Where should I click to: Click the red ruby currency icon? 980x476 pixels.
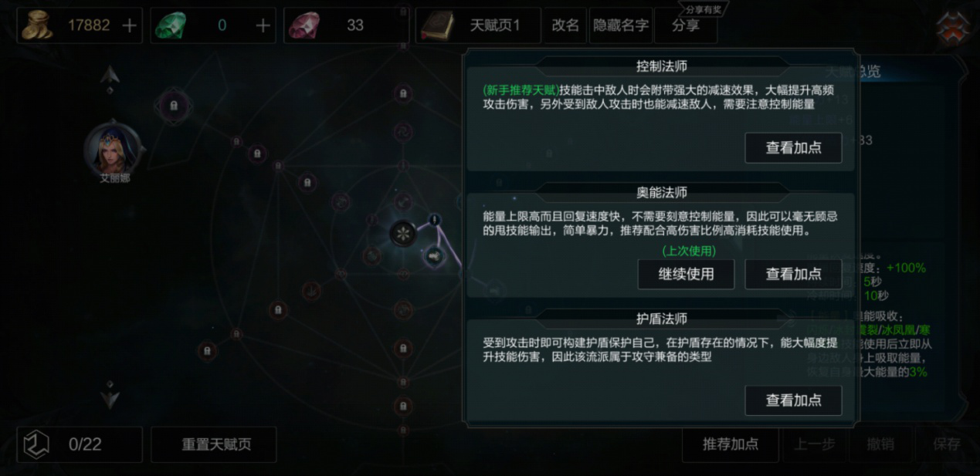coord(303,25)
